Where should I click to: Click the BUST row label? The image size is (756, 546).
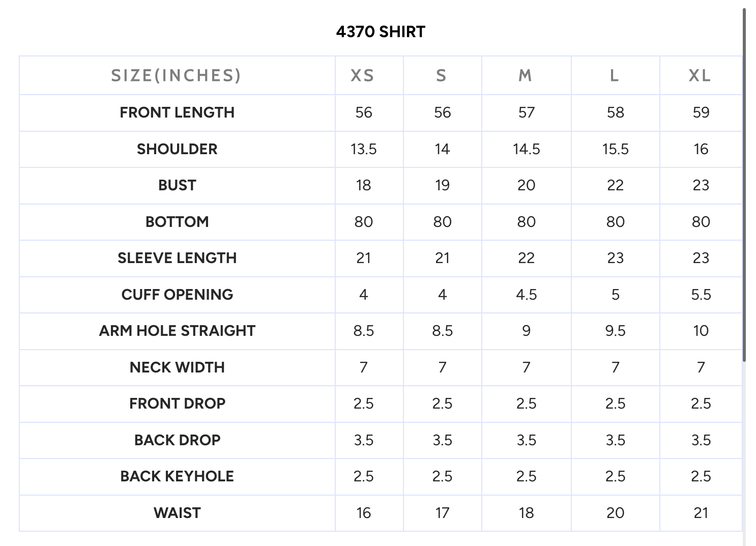pyautogui.click(x=177, y=185)
